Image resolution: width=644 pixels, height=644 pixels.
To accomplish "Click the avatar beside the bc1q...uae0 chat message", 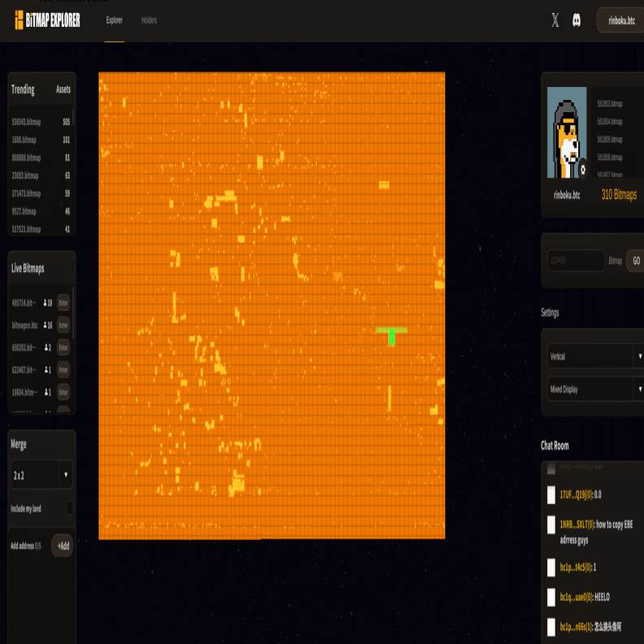I will pos(551,597).
